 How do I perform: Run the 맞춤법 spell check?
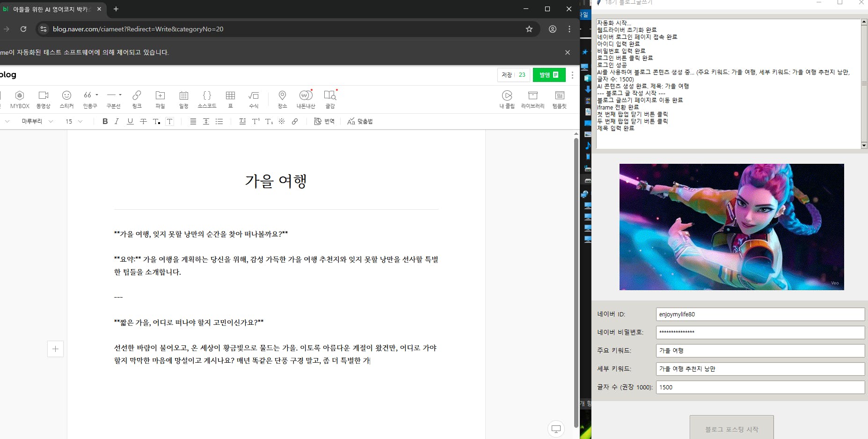360,121
